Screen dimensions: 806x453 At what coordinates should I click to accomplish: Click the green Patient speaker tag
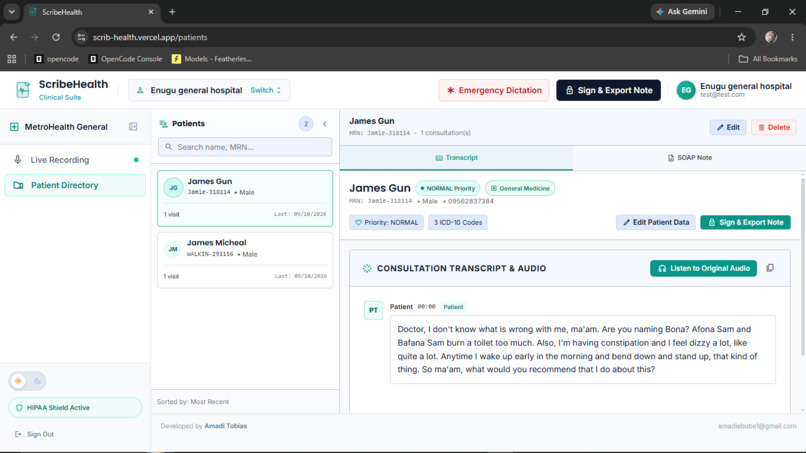(453, 307)
